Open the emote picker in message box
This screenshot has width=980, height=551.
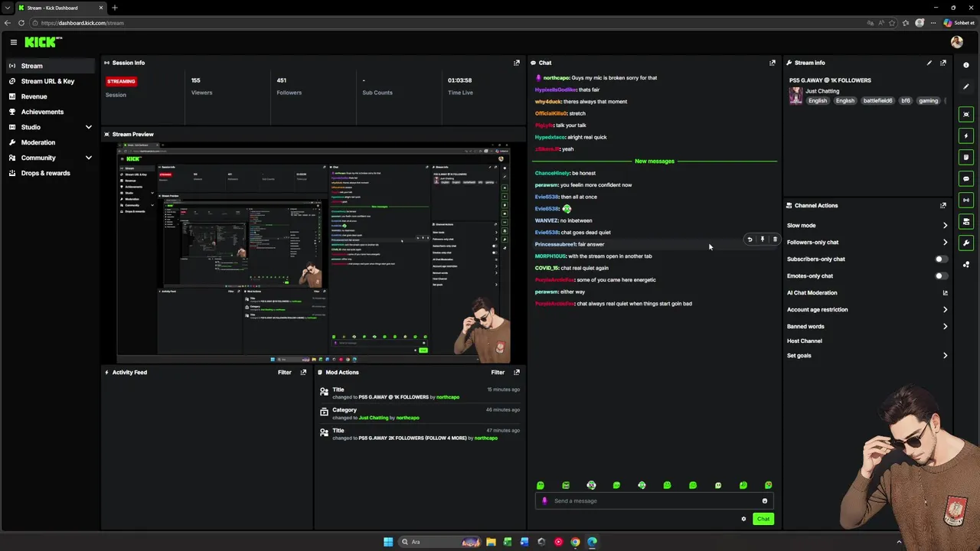click(x=764, y=501)
